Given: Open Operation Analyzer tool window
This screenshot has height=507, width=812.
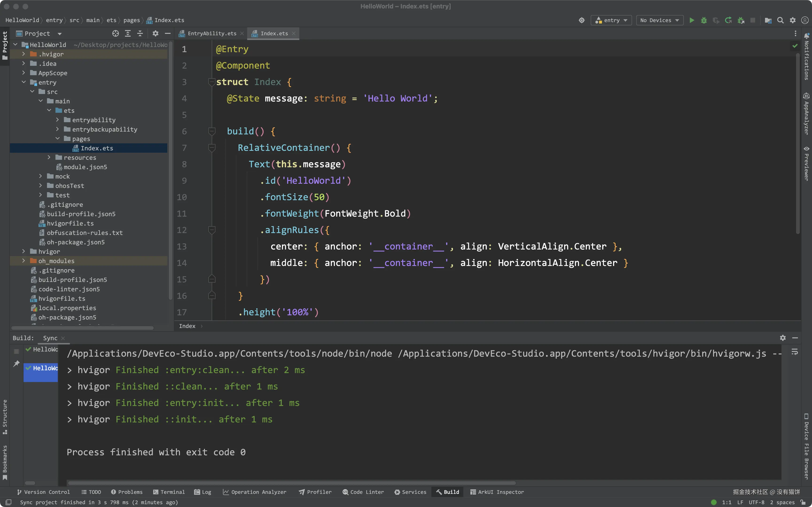Looking at the screenshot, I should [x=255, y=492].
